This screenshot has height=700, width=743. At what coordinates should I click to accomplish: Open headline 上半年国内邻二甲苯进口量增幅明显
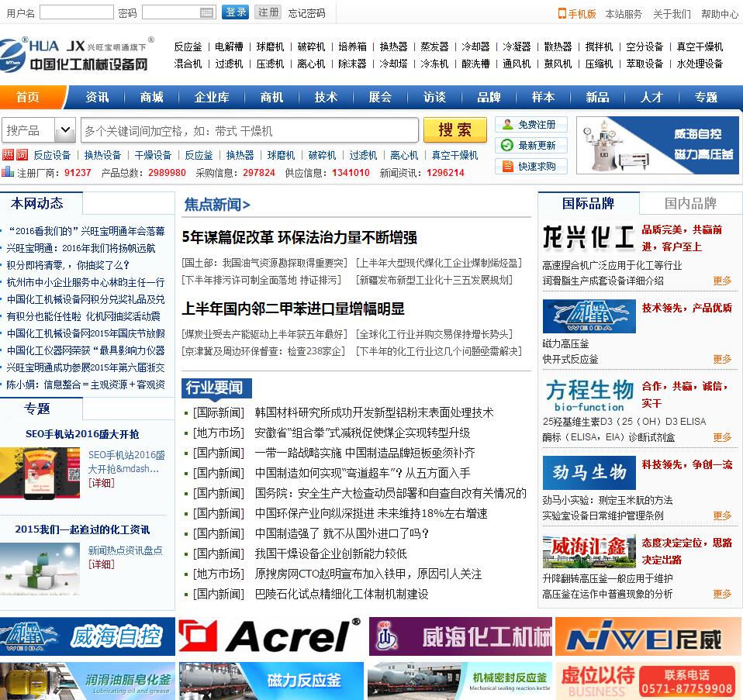tap(293, 309)
